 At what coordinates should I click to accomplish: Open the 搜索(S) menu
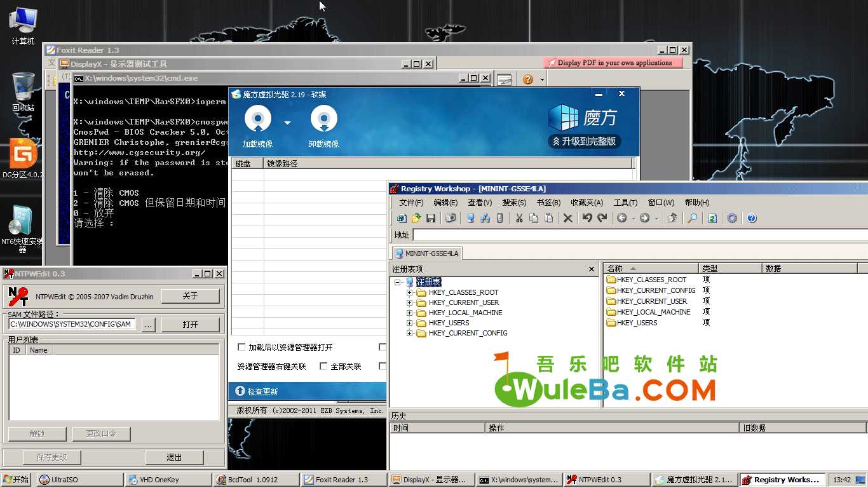click(x=514, y=203)
